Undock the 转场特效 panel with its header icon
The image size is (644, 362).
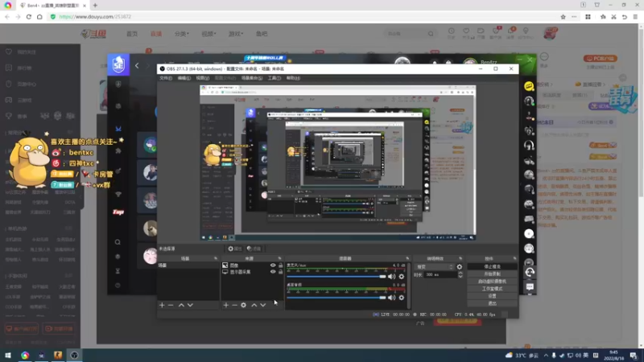460,258
